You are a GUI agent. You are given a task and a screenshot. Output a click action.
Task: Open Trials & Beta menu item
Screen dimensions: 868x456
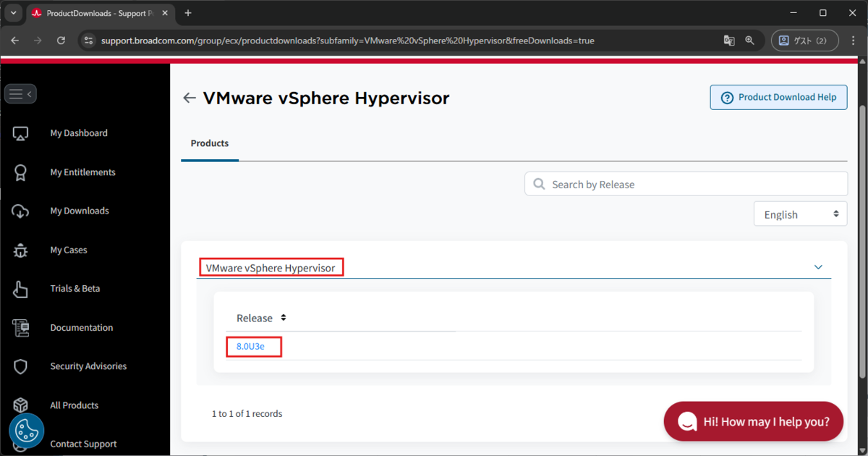click(75, 288)
